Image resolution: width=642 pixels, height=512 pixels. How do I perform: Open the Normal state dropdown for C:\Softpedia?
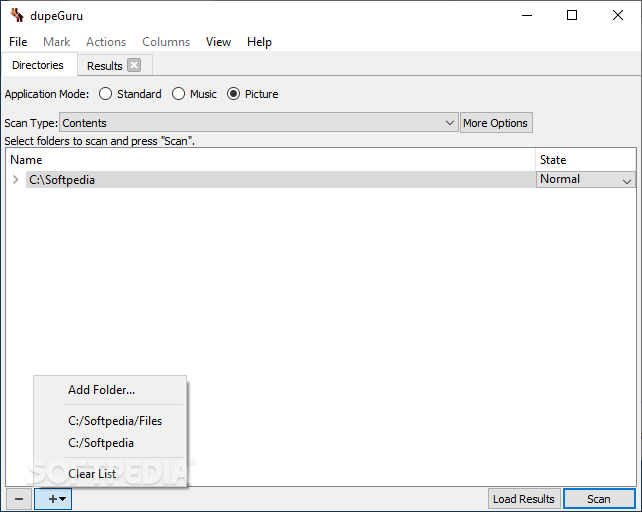[x=585, y=180]
